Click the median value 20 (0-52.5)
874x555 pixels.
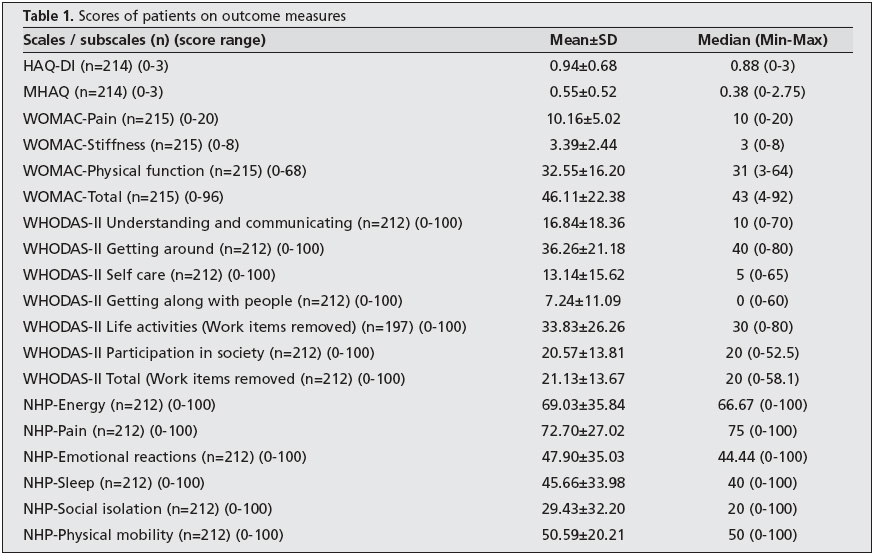pyautogui.click(x=762, y=353)
